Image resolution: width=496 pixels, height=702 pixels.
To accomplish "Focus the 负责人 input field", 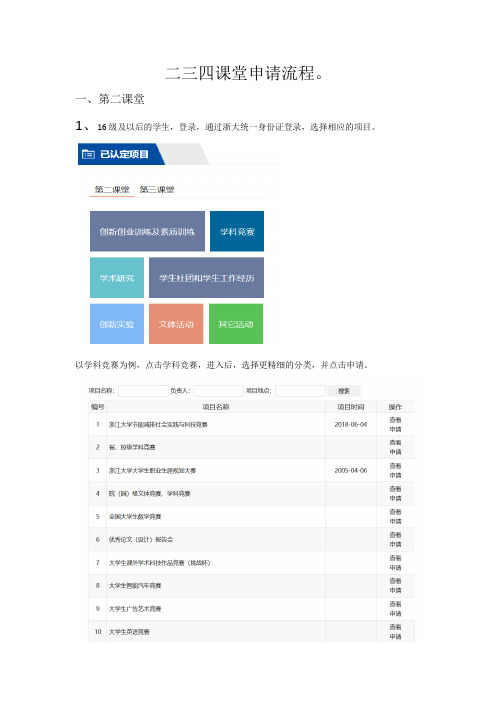I will pyautogui.click(x=218, y=391).
